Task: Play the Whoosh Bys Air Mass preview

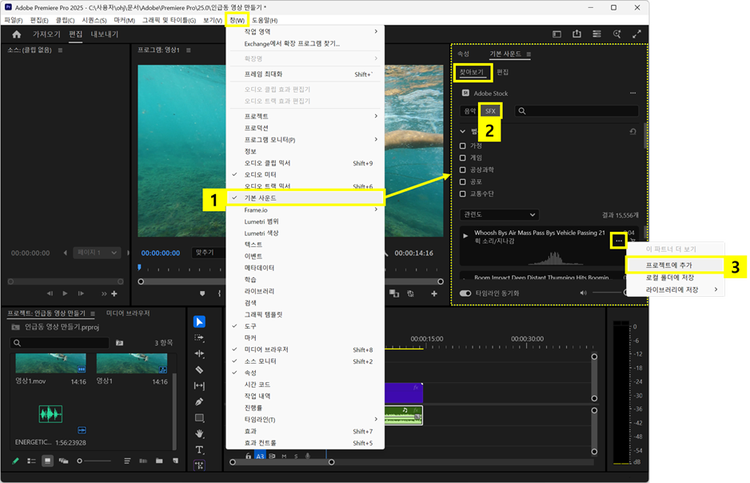Action: tap(466, 236)
